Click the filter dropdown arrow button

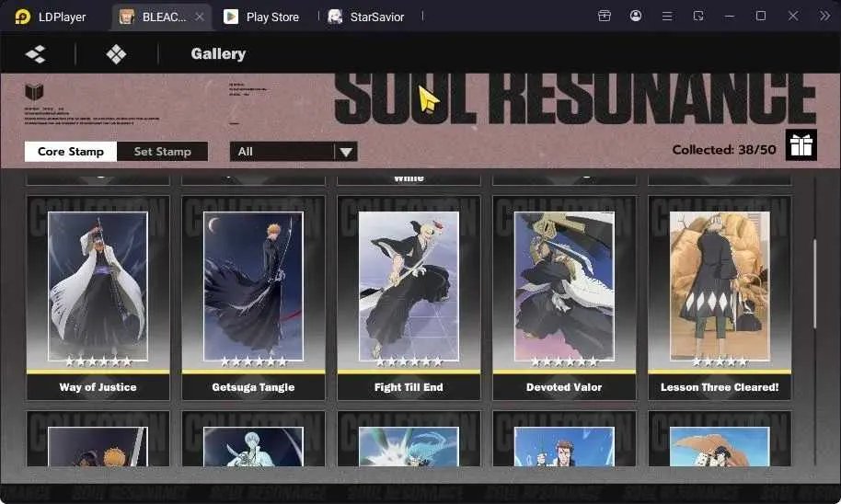(x=346, y=152)
